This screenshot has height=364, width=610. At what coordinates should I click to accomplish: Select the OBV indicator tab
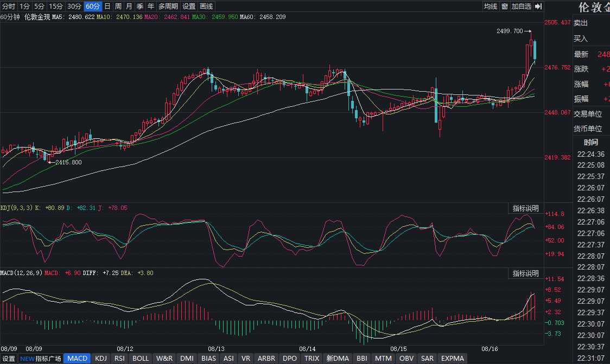tap(406, 359)
